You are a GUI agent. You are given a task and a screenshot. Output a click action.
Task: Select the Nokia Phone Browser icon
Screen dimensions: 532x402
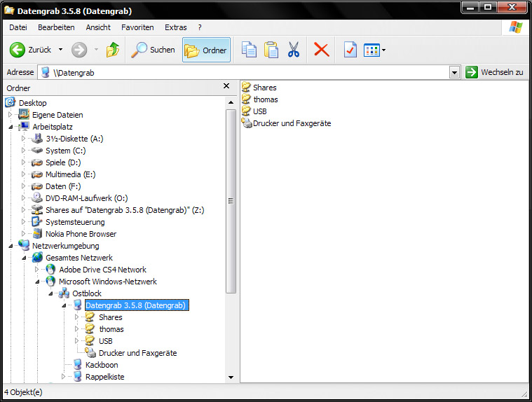(37, 234)
